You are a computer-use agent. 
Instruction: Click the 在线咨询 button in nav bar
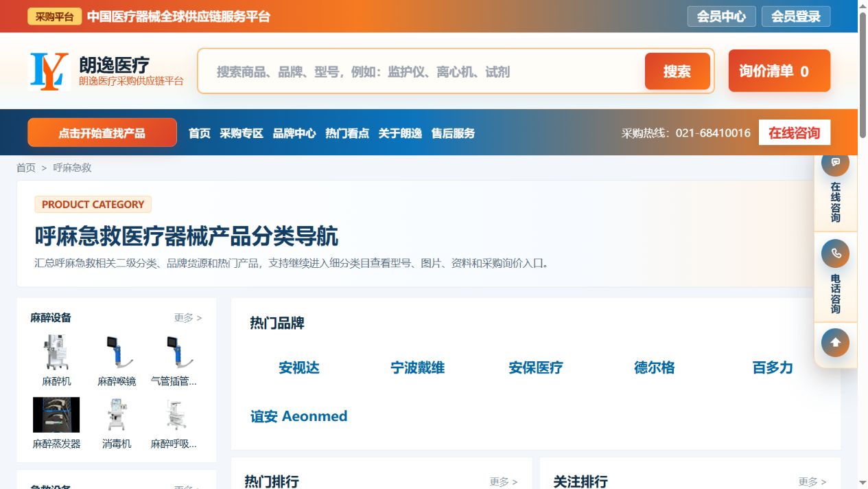click(x=795, y=133)
